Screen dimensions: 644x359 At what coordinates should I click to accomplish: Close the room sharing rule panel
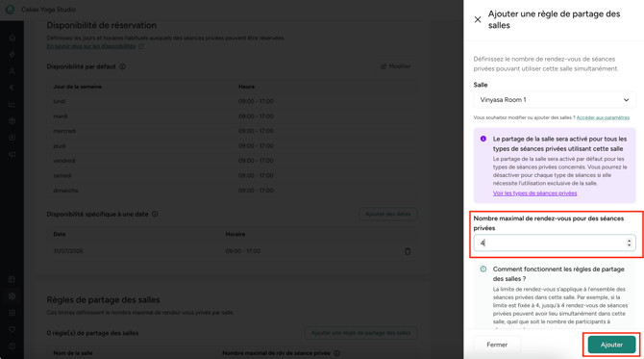point(478,19)
